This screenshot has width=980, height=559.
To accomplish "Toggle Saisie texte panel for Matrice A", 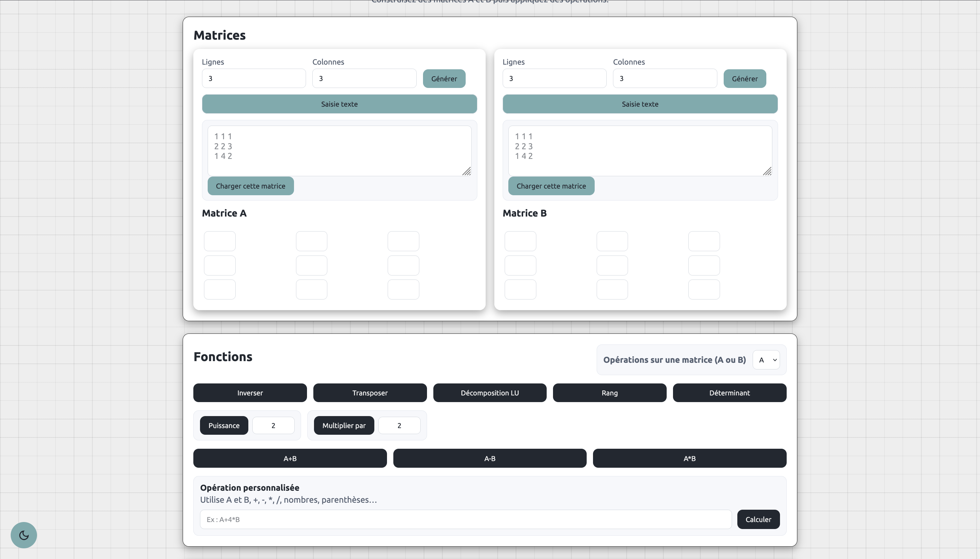I will 339,104.
